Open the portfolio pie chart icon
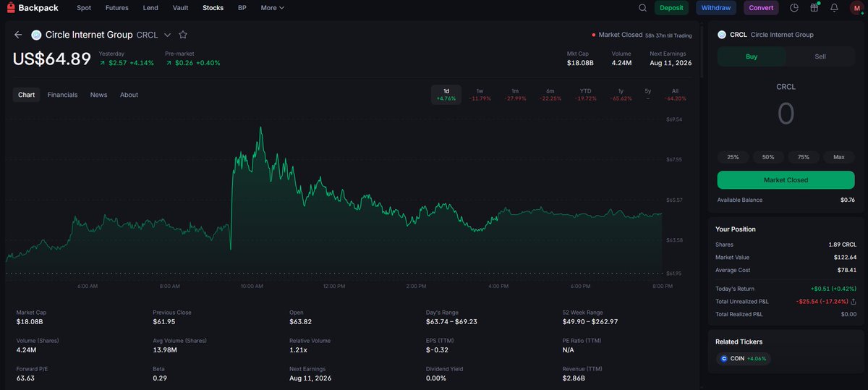The width and height of the screenshot is (868, 390). 794,8
